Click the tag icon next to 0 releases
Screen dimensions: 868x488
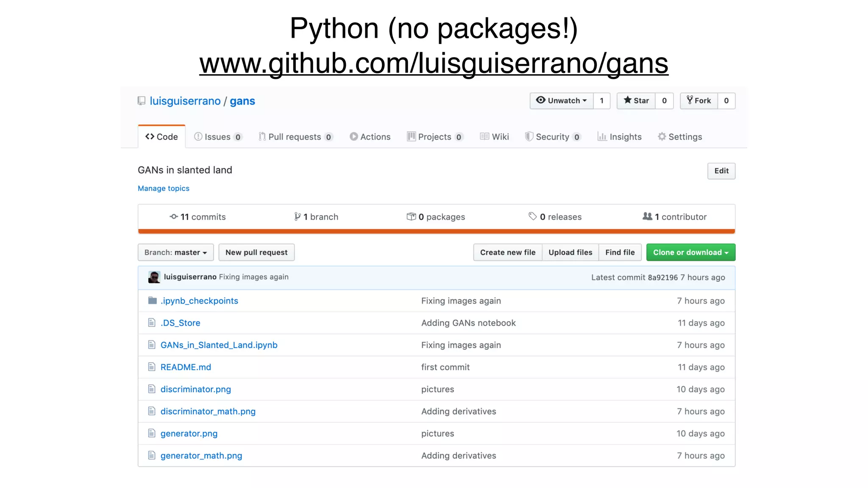point(533,216)
